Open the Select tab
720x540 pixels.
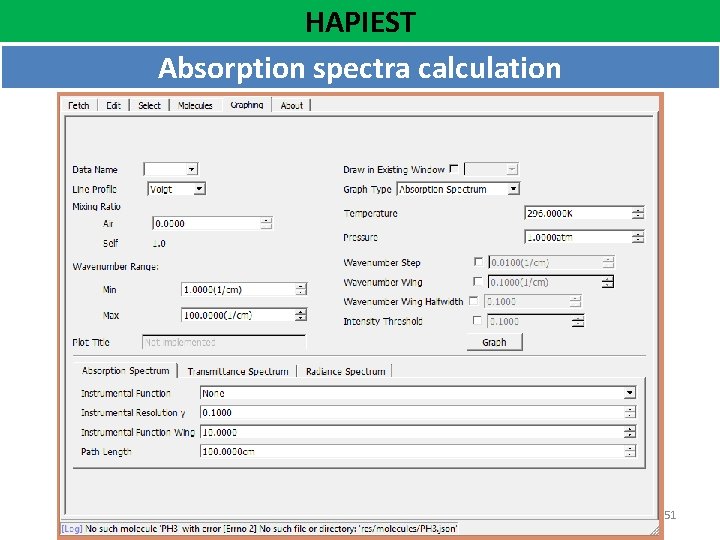pos(149,105)
